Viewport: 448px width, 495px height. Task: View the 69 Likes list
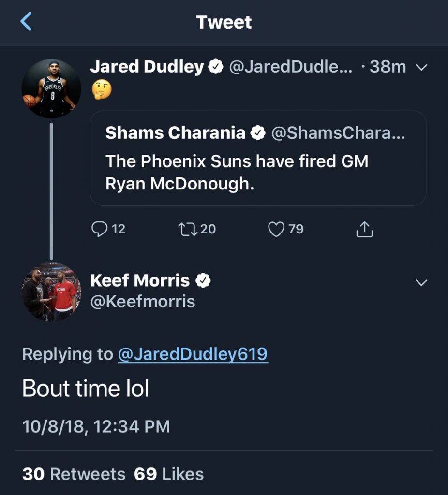tap(169, 474)
